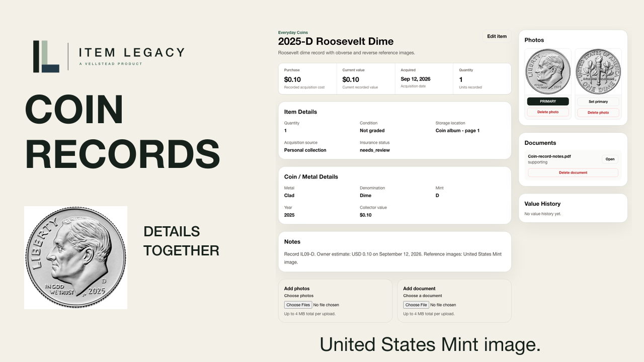Click the PRIMARY badge under obverse photo
The height and width of the screenshot is (362, 644).
pos(548,102)
